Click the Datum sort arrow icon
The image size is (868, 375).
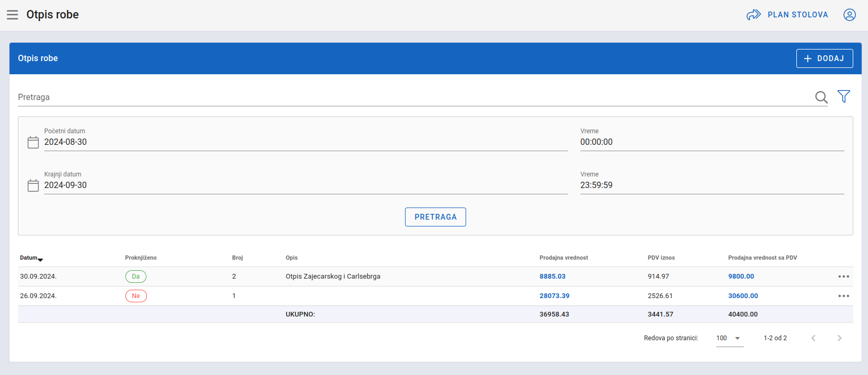click(x=41, y=260)
